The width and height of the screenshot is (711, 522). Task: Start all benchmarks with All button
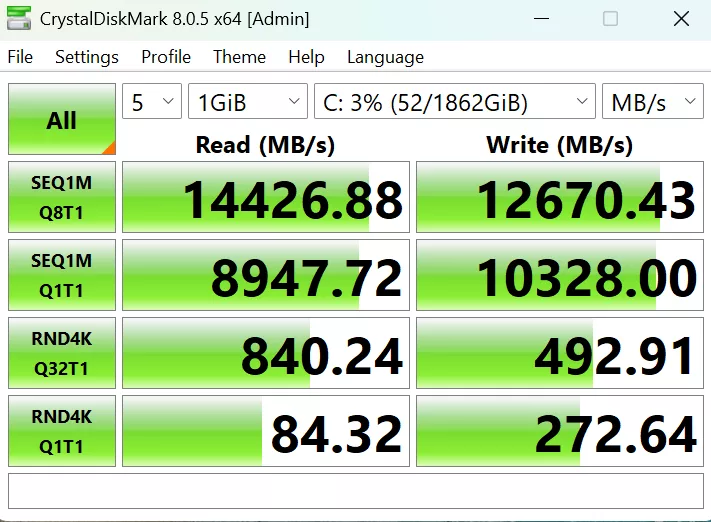(x=62, y=119)
